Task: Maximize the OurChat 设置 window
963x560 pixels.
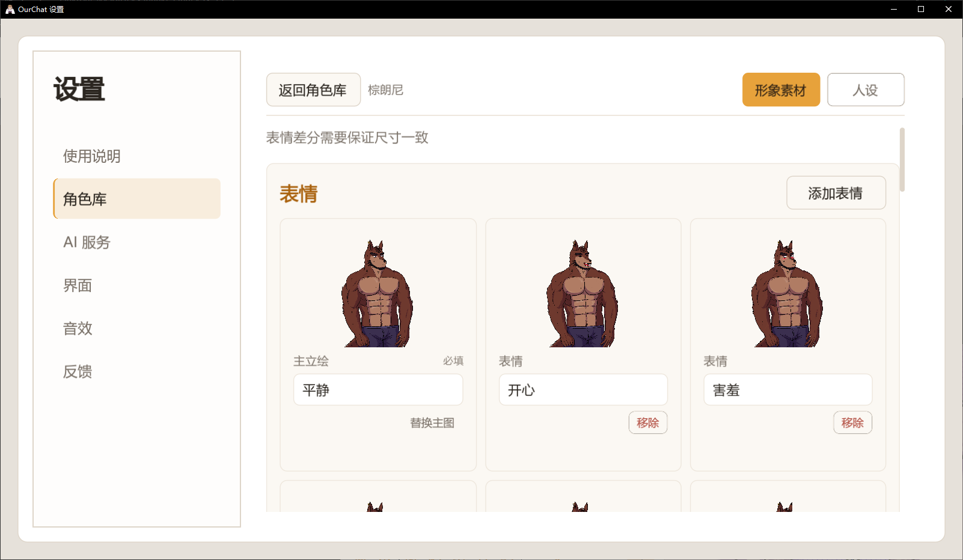Action: (x=921, y=9)
